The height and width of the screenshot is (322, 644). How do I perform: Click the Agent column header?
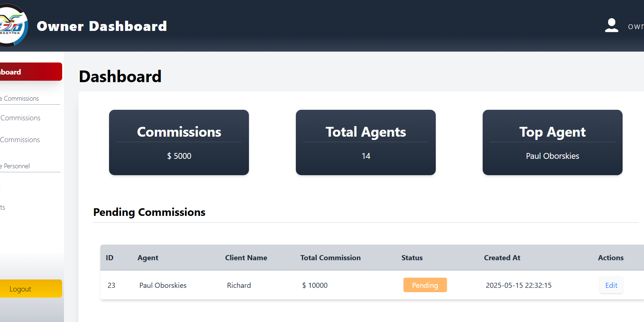click(148, 258)
